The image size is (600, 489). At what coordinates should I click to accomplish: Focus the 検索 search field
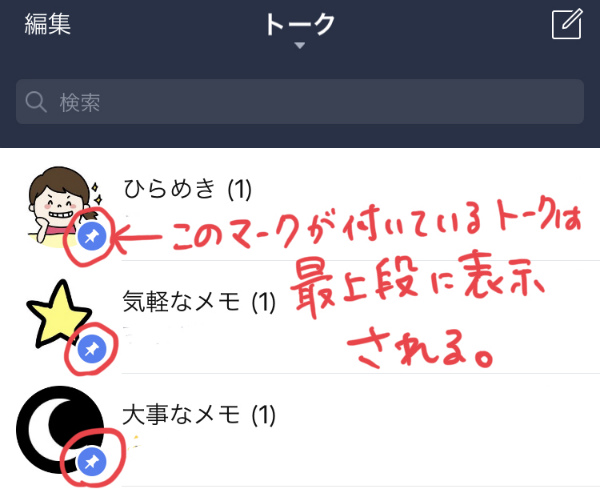(300, 102)
